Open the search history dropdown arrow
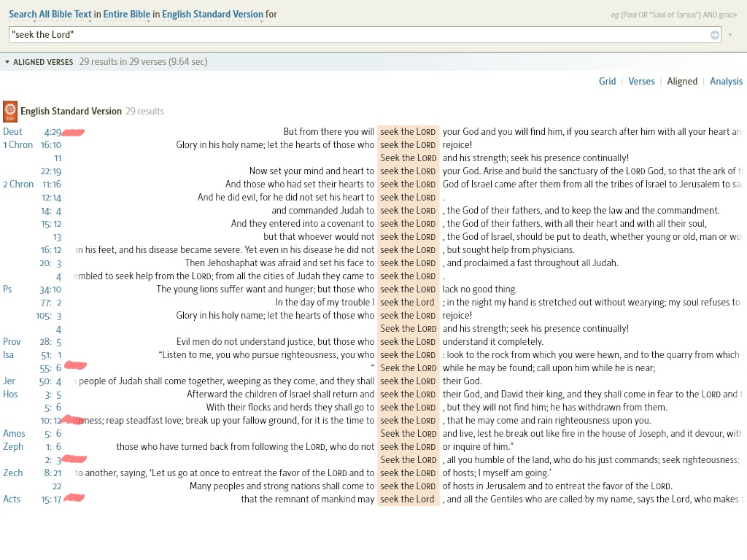Viewport: 747px width, 560px height. click(x=730, y=35)
